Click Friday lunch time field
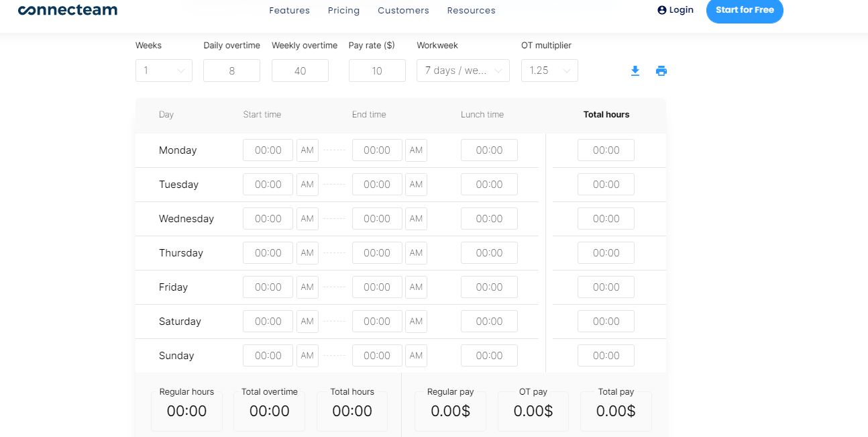The width and height of the screenshot is (868, 437). coord(489,287)
